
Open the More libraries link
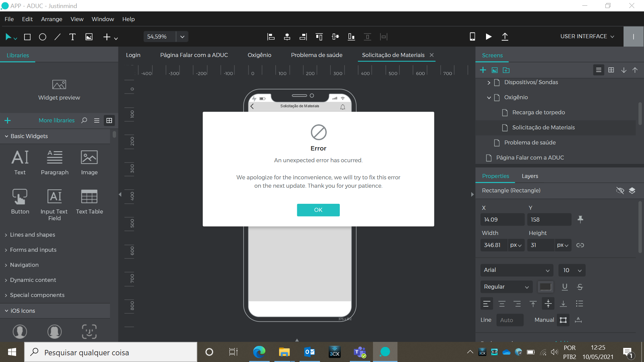click(x=57, y=120)
